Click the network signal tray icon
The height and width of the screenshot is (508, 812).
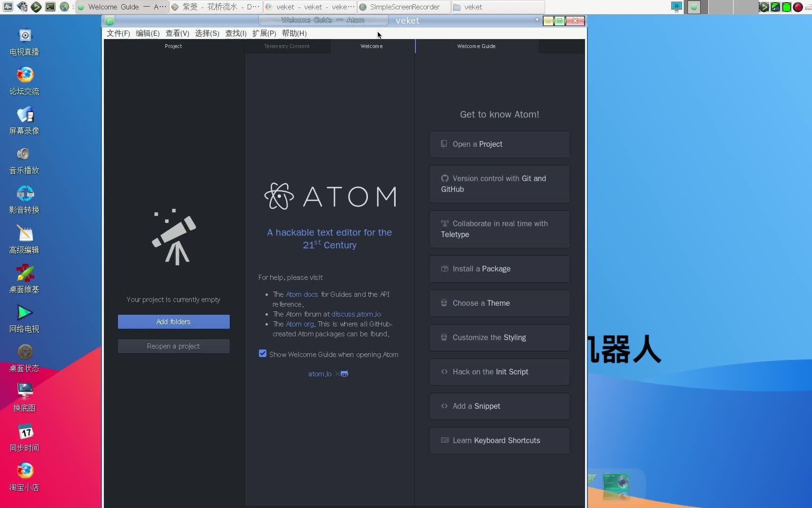point(775,7)
